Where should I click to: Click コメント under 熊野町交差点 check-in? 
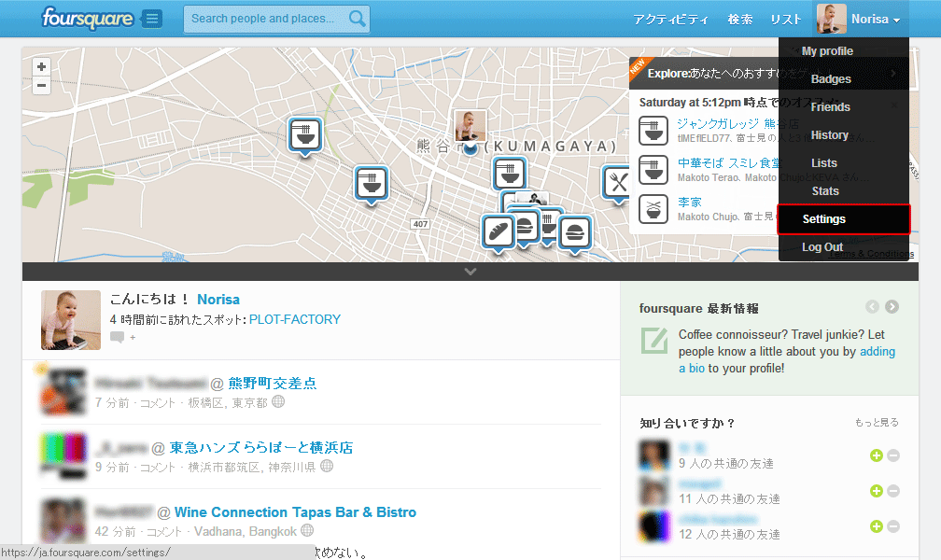(158, 403)
